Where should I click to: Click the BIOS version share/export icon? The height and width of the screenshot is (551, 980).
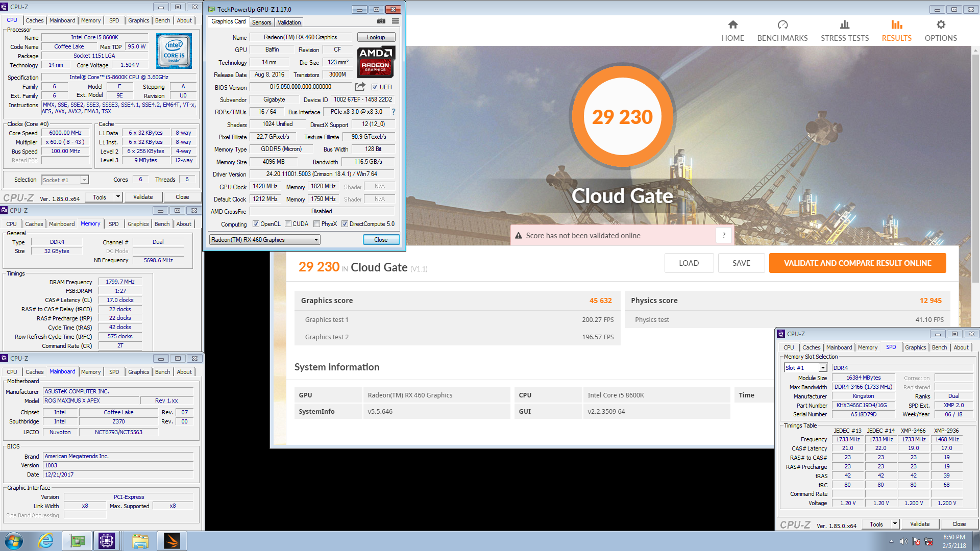(x=360, y=87)
